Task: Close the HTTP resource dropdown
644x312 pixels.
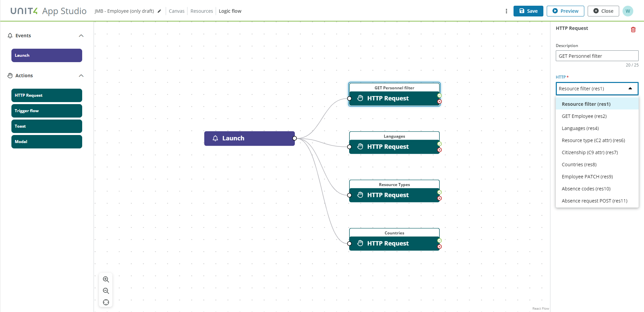Action: tap(630, 89)
